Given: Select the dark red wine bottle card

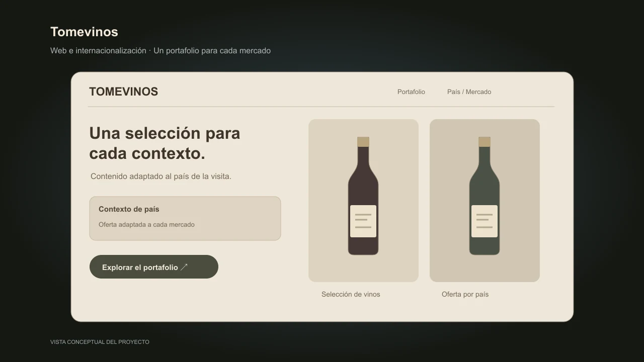Looking at the screenshot, I should (363, 201).
